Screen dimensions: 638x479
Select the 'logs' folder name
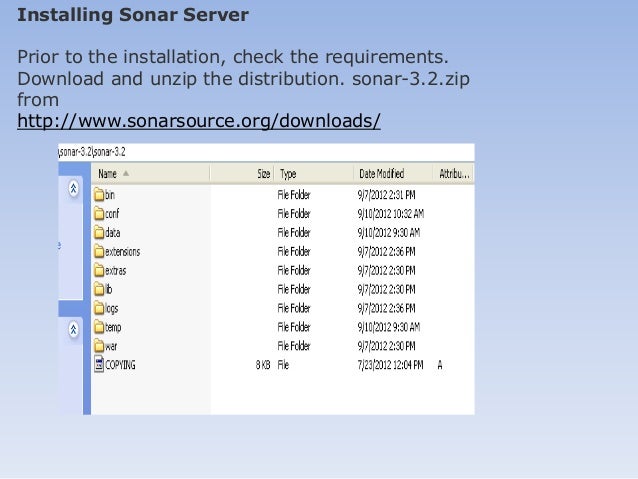coord(111,308)
